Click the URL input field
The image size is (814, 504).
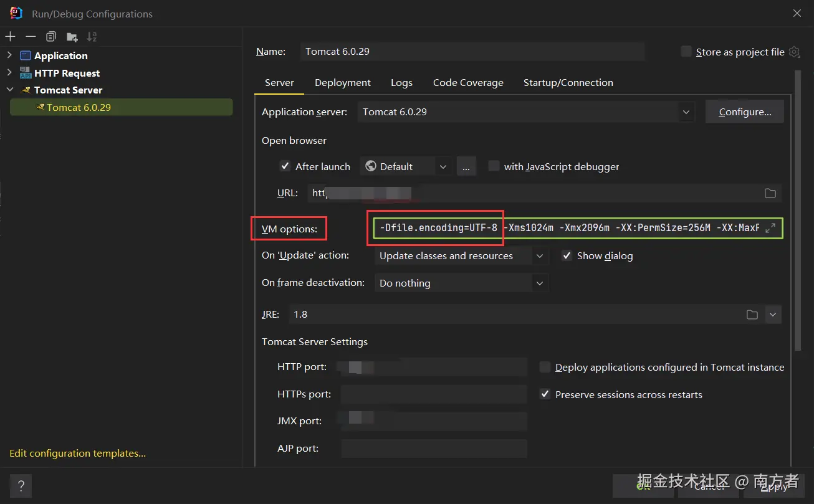click(x=545, y=193)
